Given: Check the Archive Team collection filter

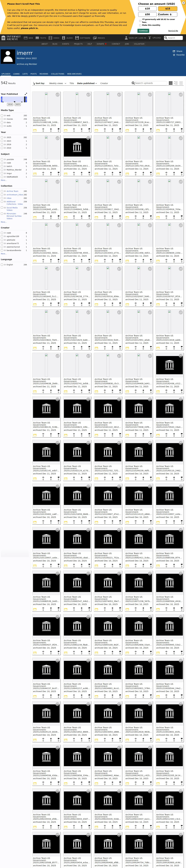Looking at the screenshot, I should pos(2,191).
